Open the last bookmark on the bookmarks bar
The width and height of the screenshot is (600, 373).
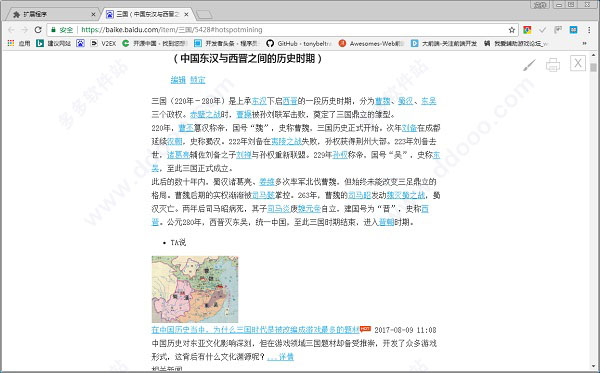click(x=516, y=43)
